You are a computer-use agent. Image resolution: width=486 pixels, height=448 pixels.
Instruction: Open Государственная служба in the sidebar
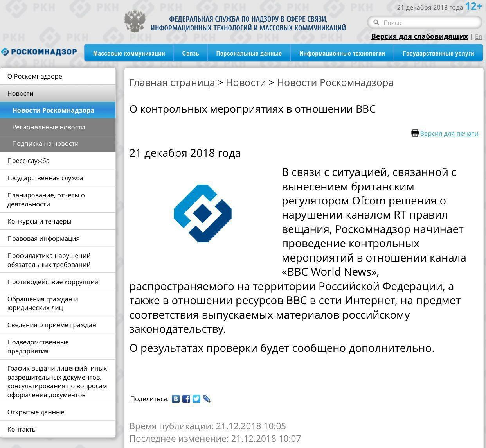point(58,178)
